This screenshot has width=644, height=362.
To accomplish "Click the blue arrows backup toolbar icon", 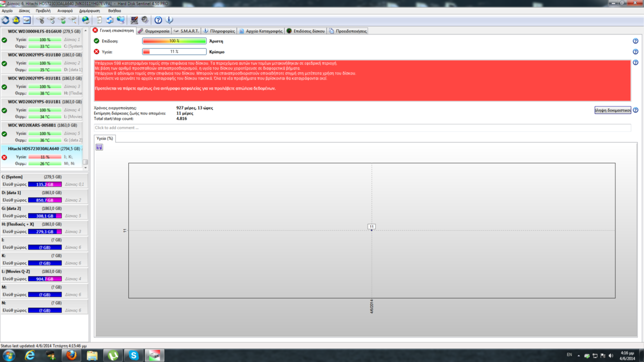I will point(110,20).
